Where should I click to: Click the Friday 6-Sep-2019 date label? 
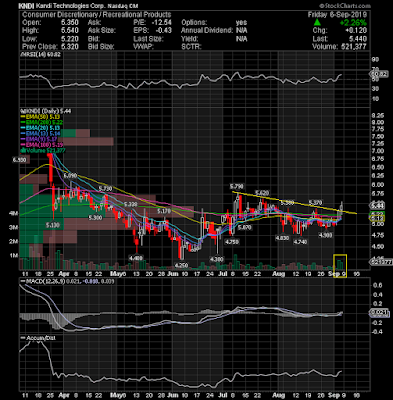click(337, 15)
